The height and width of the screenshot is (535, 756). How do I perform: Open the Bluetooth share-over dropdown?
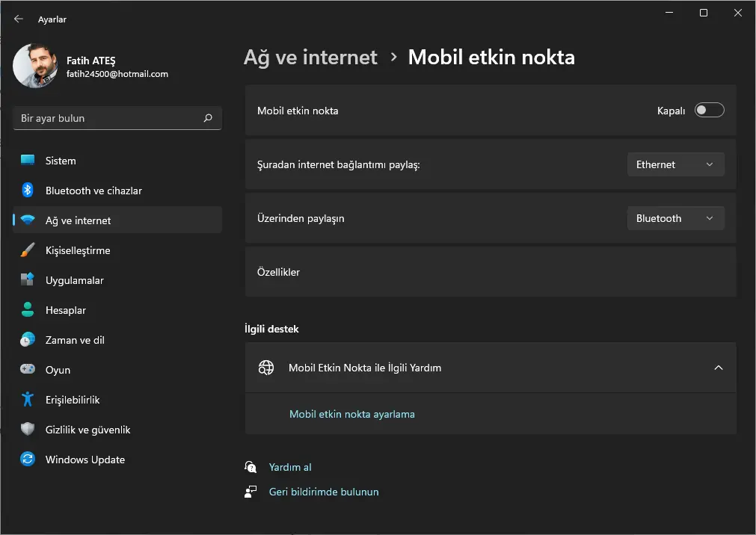point(675,217)
